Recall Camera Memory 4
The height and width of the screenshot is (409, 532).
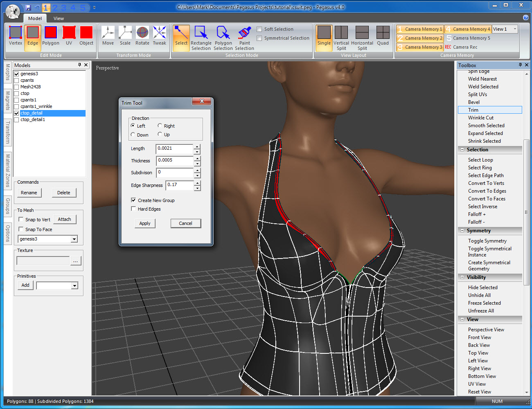click(x=468, y=29)
